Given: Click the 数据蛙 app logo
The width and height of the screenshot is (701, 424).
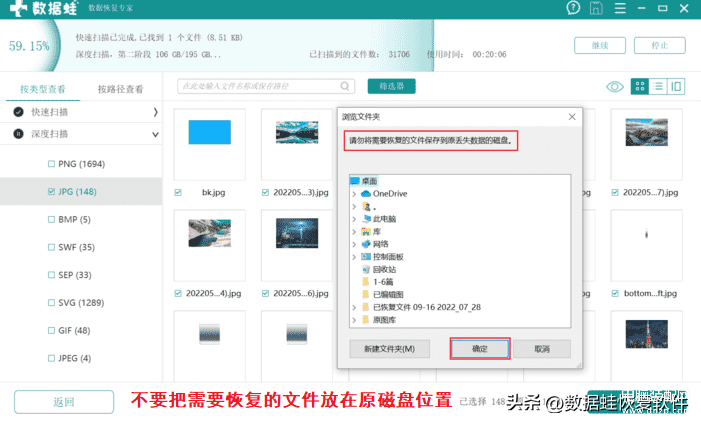Looking at the screenshot, I should (43, 8).
